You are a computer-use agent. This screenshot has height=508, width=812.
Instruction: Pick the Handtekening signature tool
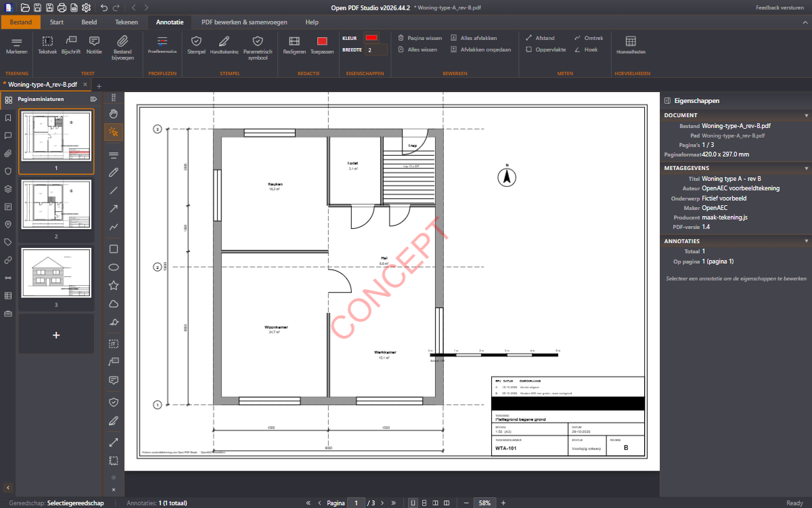224,46
